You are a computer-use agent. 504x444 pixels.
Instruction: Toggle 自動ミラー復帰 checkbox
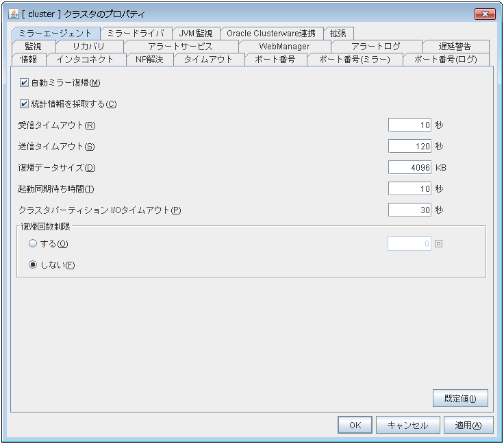24,83
